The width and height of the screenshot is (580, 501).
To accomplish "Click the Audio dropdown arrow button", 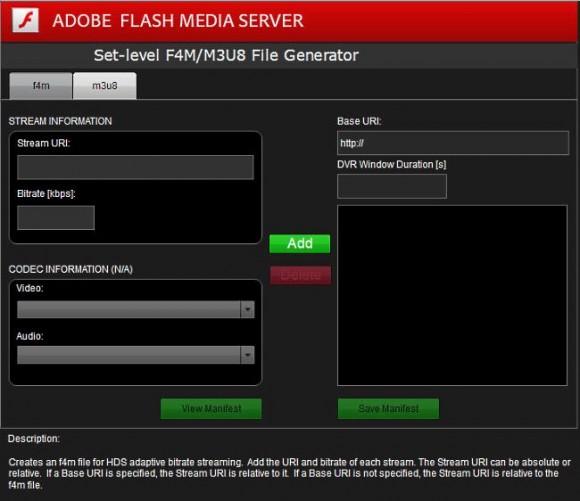I will click(247, 355).
